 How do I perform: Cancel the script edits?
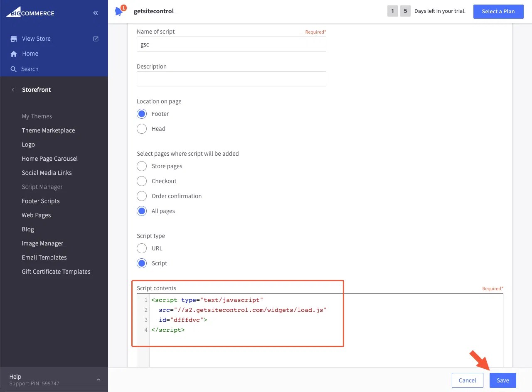(x=467, y=380)
